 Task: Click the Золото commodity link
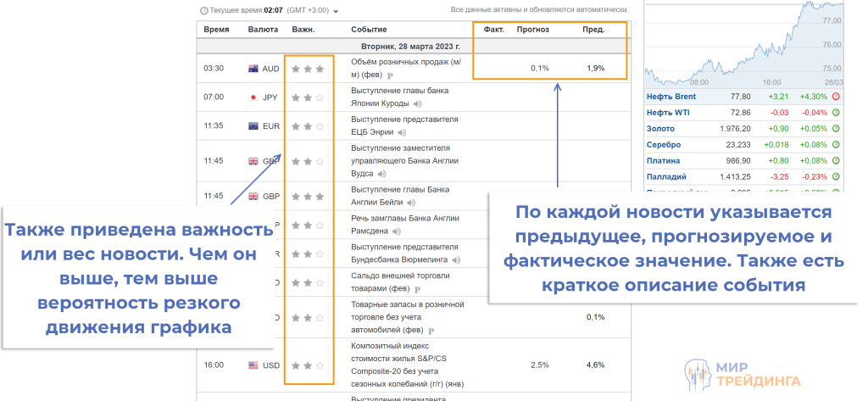pyautogui.click(x=660, y=129)
